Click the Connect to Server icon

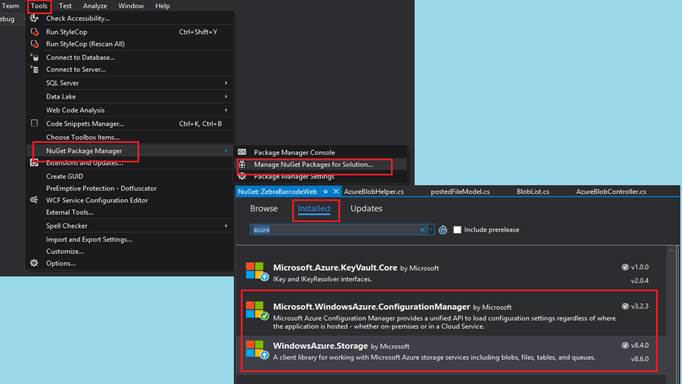click(34, 69)
